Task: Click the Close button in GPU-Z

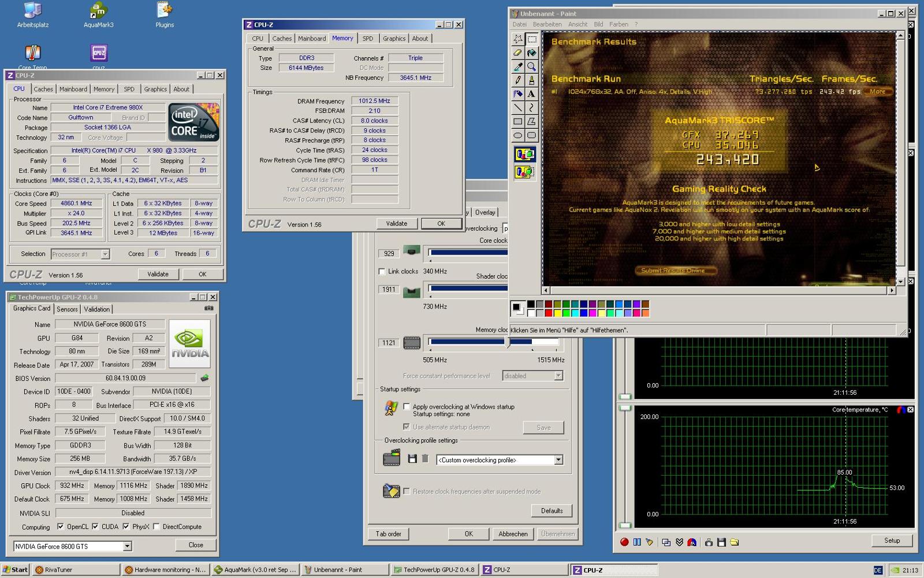Action: [196, 545]
